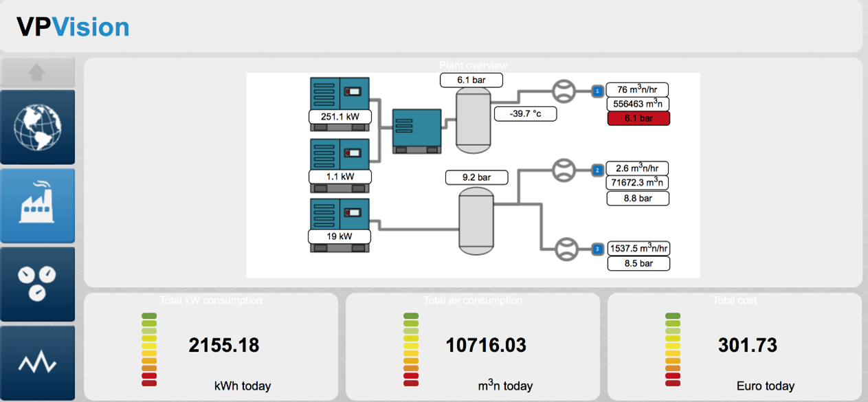Select the 19 kW compressor icon

coord(340,214)
